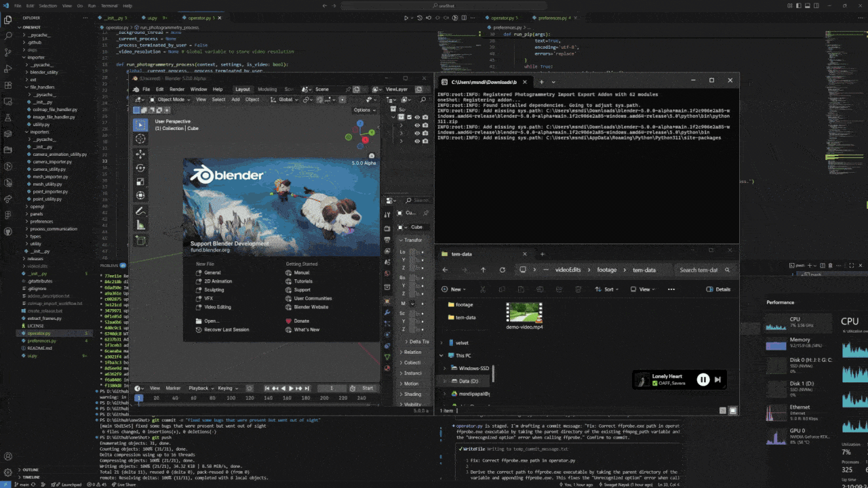Open Blender's Render menu
The width and height of the screenshot is (868, 488).
[x=177, y=89]
